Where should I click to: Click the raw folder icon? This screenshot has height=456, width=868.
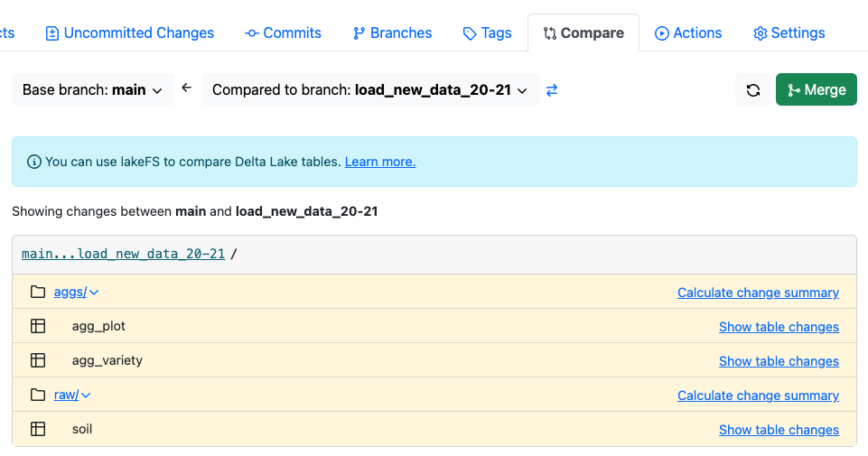coord(38,395)
